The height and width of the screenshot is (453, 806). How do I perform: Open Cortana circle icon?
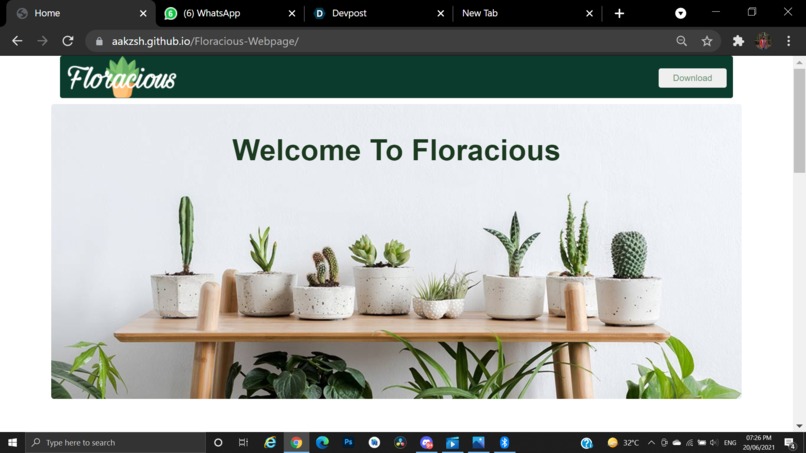(x=218, y=442)
